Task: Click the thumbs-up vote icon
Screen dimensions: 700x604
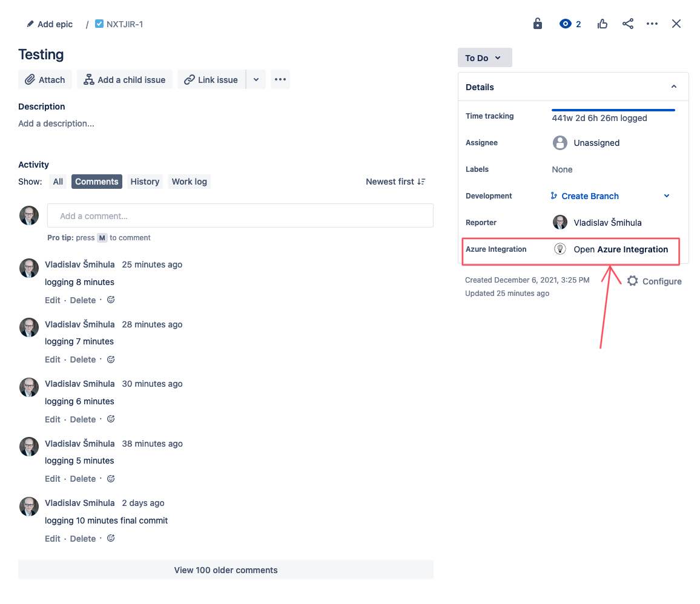Action: [603, 24]
